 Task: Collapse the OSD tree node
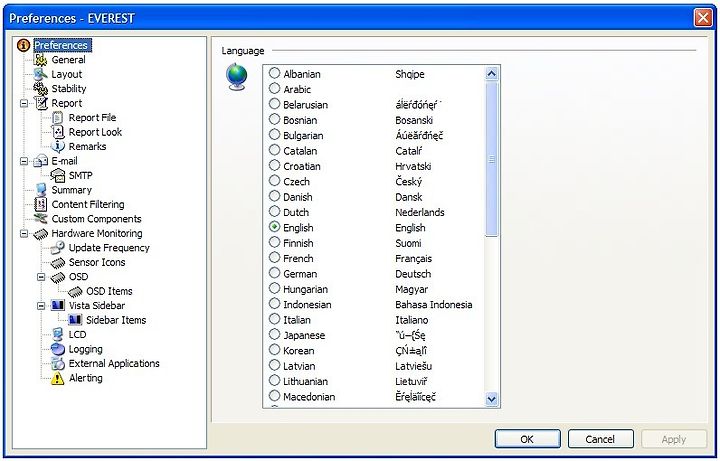pos(41,277)
